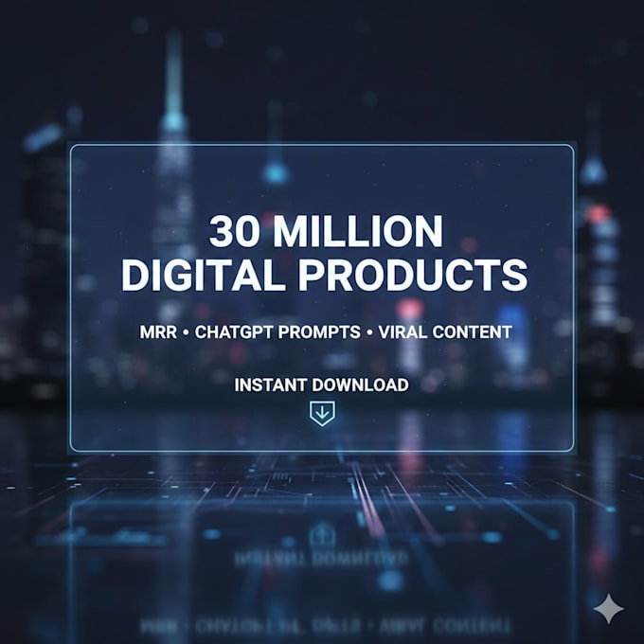This screenshot has width=644, height=644.
Task: Click the "DIGITAL PRODUCTS" headline text
Action: click(x=325, y=275)
